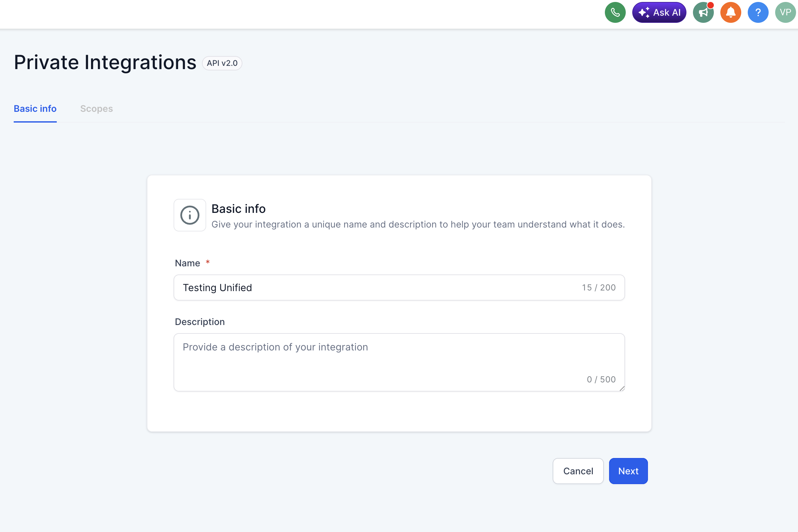798x532 pixels.
Task: Click the blue Next button
Action: coord(628,471)
